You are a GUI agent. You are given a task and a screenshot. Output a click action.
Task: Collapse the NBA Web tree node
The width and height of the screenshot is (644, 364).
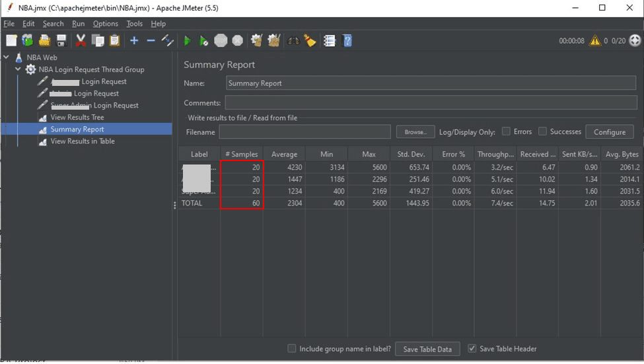pyautogui.click(x=6, y=57)
